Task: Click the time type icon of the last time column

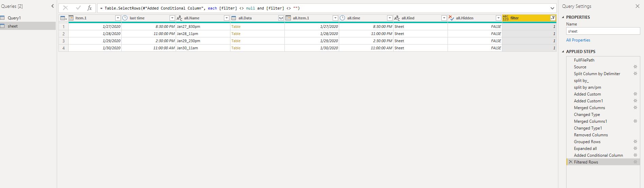Action: 125,18
